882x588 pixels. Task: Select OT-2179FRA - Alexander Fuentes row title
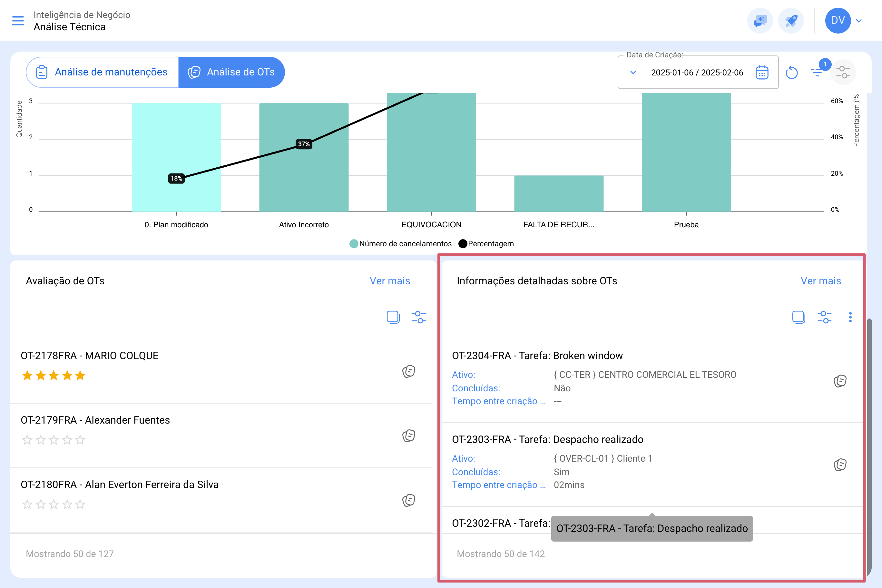click(95, 420)
